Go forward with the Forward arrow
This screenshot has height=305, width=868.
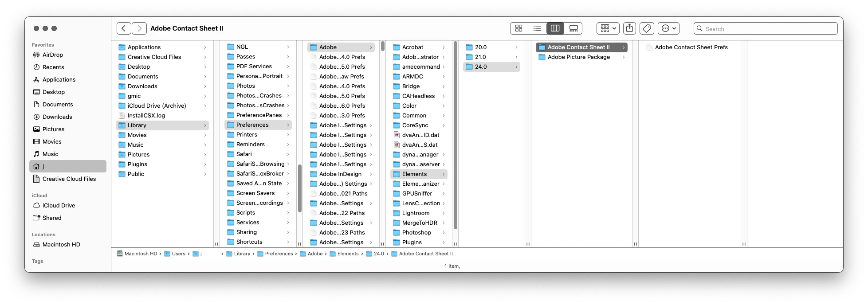coord(139,28)
